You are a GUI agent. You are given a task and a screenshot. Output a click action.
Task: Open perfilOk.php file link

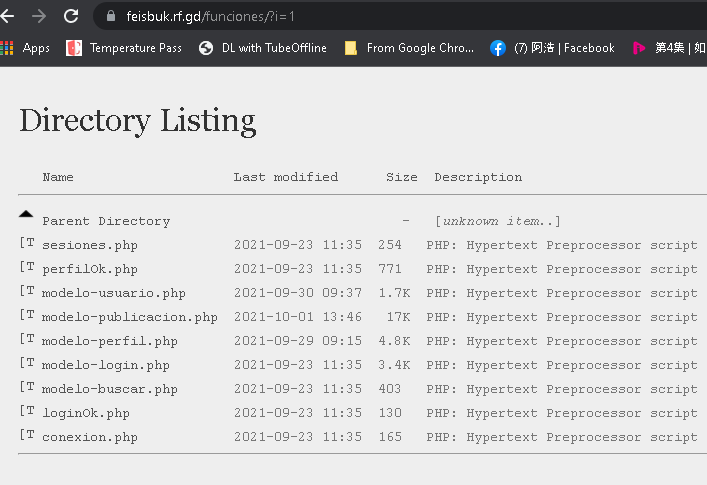90,269
